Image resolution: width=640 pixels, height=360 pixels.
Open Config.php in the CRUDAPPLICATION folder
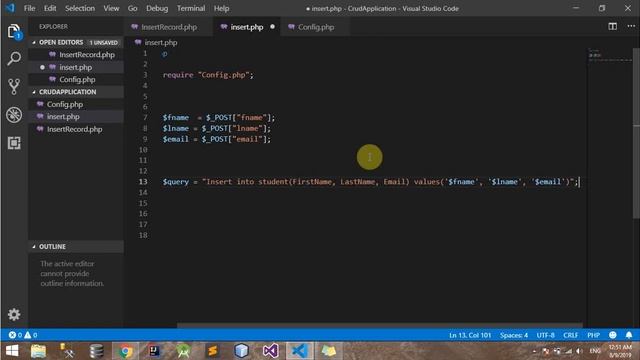[76, 104]
